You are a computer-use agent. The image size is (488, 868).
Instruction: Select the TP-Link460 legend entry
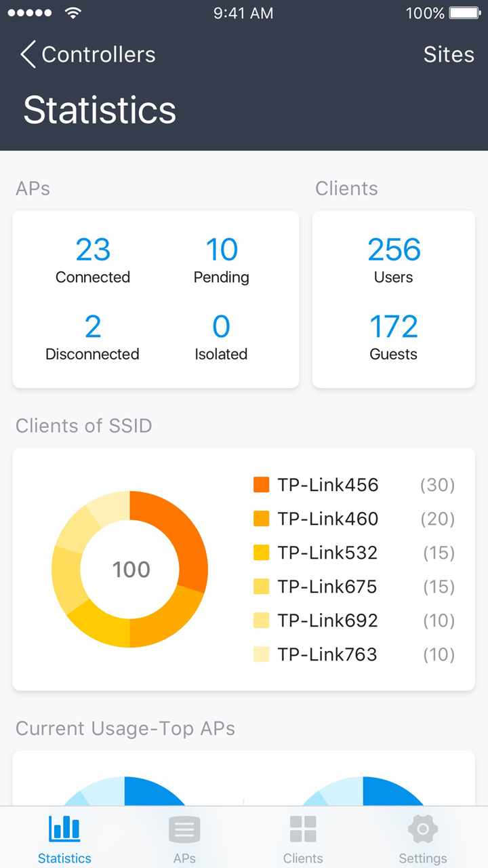coord(354,519)
